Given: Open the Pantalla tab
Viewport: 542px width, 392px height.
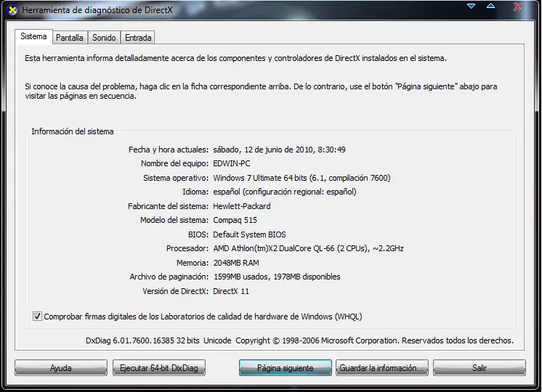Looking at the screenshot, I should click(70, 38).
